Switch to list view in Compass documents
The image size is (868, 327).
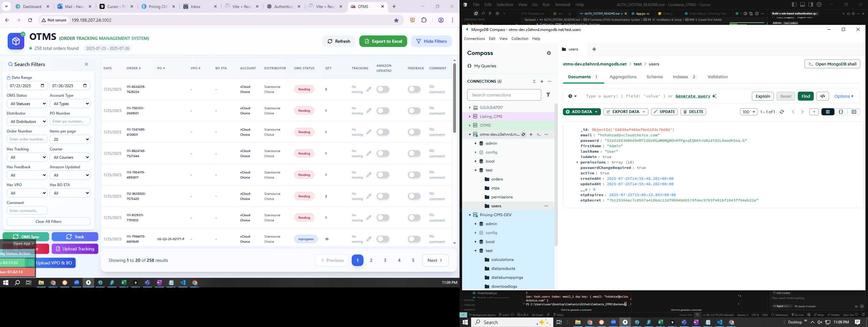[x=827, y=112]
